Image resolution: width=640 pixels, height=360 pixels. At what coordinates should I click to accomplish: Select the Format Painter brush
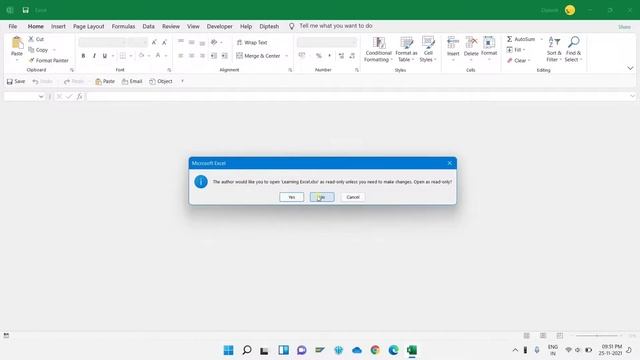(x=31, y=60)
